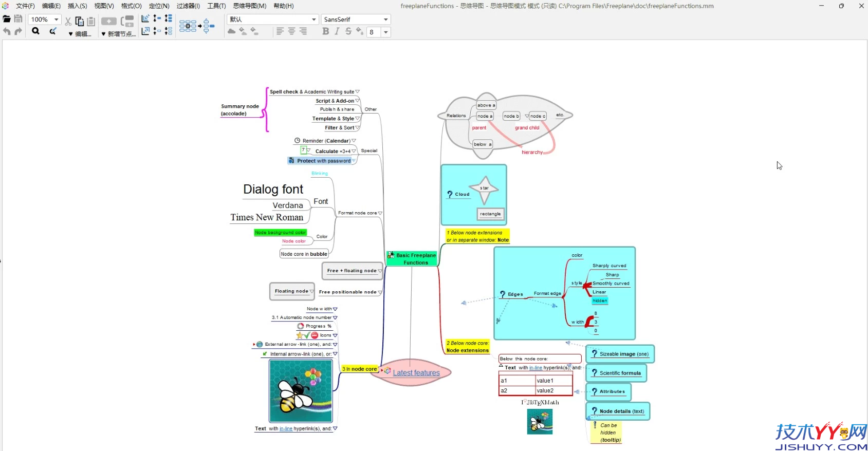The width and height of the screenshot is (868, 451).
Task: Open the font size dropdown
Action: click(x=385, y=32)
